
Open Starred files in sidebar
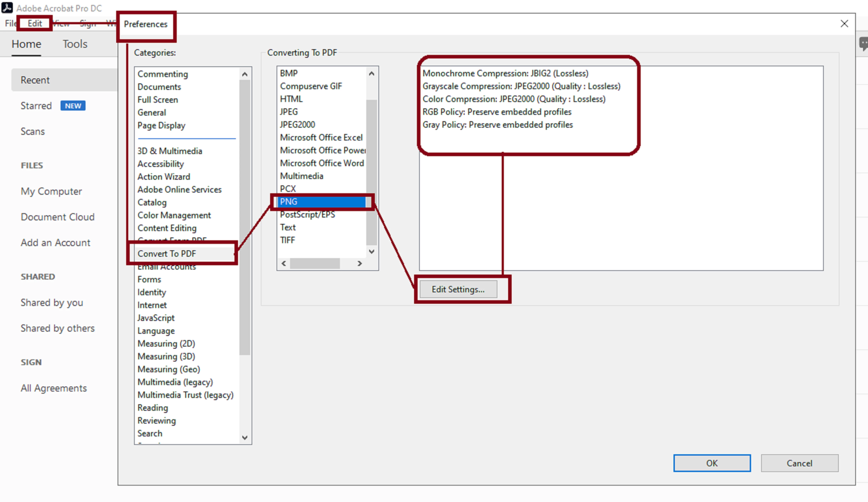pos(36,106)
